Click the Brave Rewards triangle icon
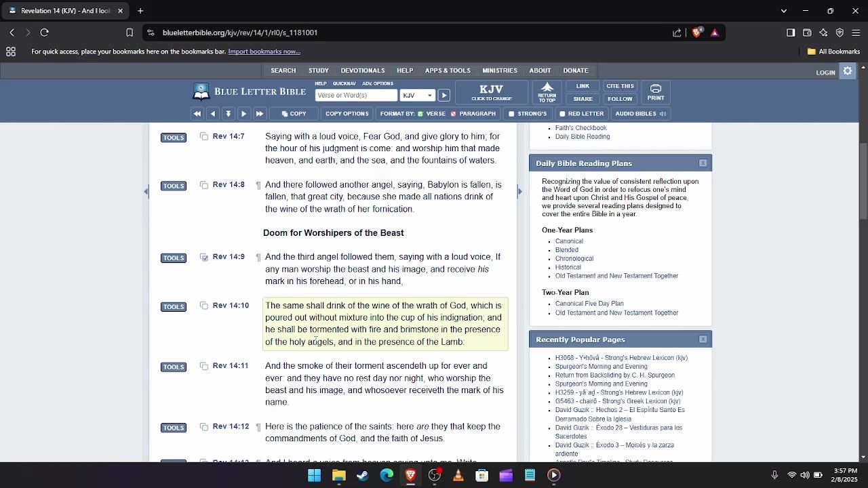The image size is (868, 488). [715, 33]
